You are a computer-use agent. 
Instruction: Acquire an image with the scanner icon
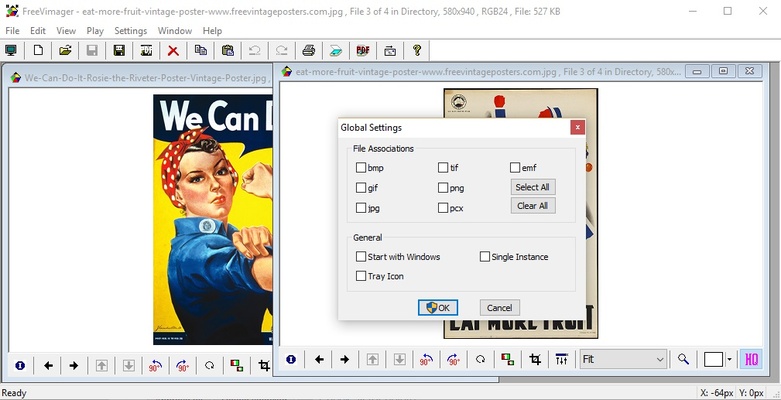pyautogui.click(x=336, y=50)
